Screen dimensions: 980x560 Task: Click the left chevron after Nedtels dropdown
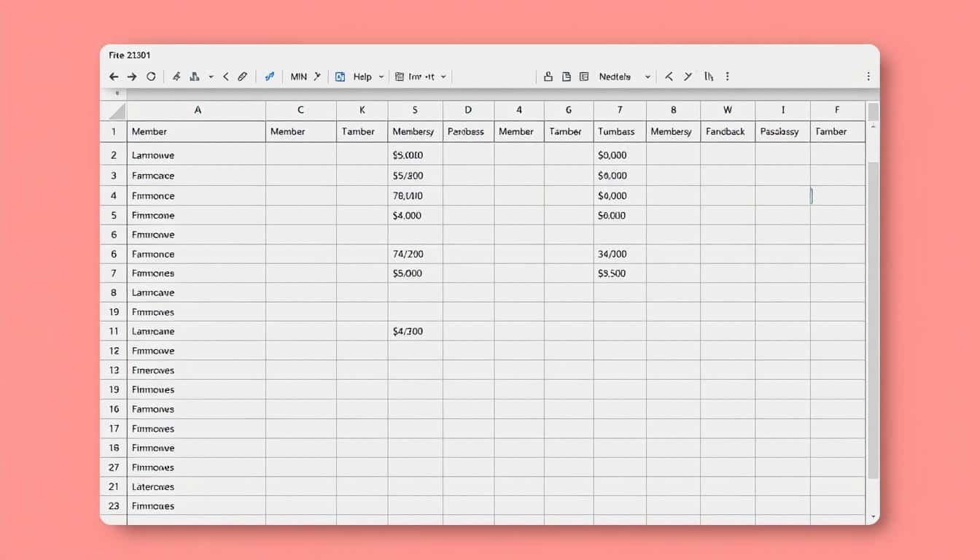click(669, 77)
